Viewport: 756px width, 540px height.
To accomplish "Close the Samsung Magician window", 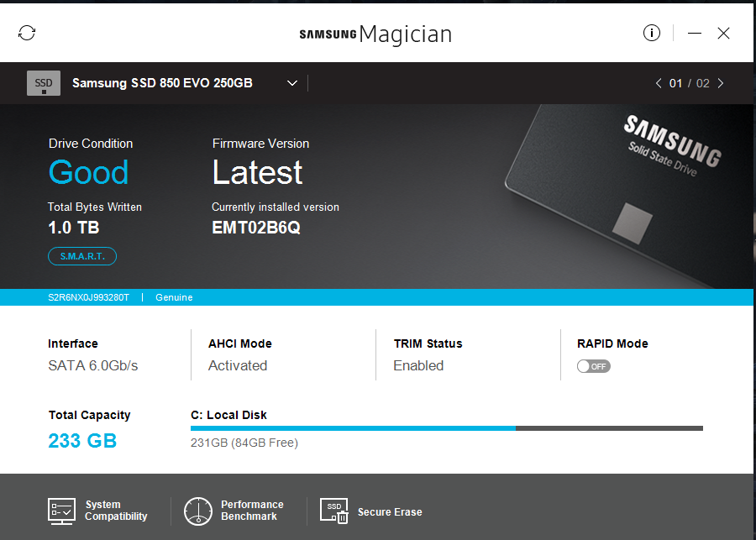I will tap(723, 34).
